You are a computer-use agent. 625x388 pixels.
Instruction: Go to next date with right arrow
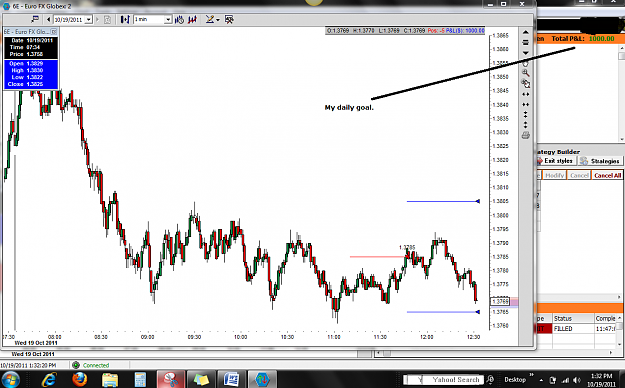point(97,19)
